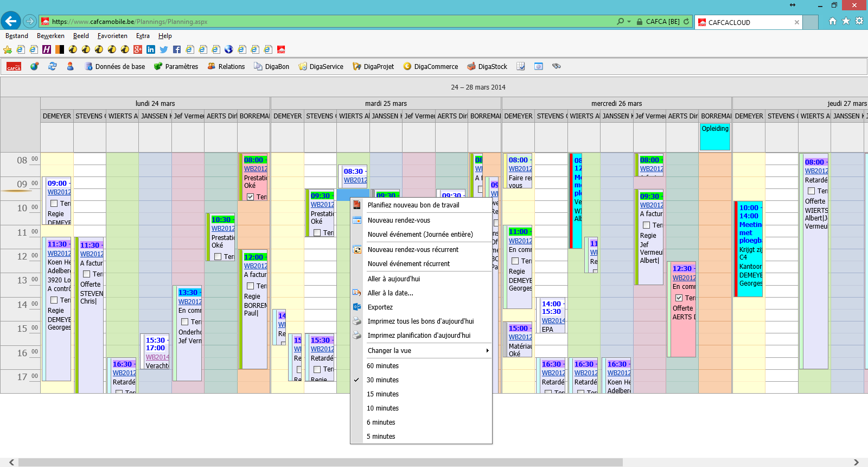The image size is (868, 467).
Task: Open the DigaService module
Action: coord(321,66)
